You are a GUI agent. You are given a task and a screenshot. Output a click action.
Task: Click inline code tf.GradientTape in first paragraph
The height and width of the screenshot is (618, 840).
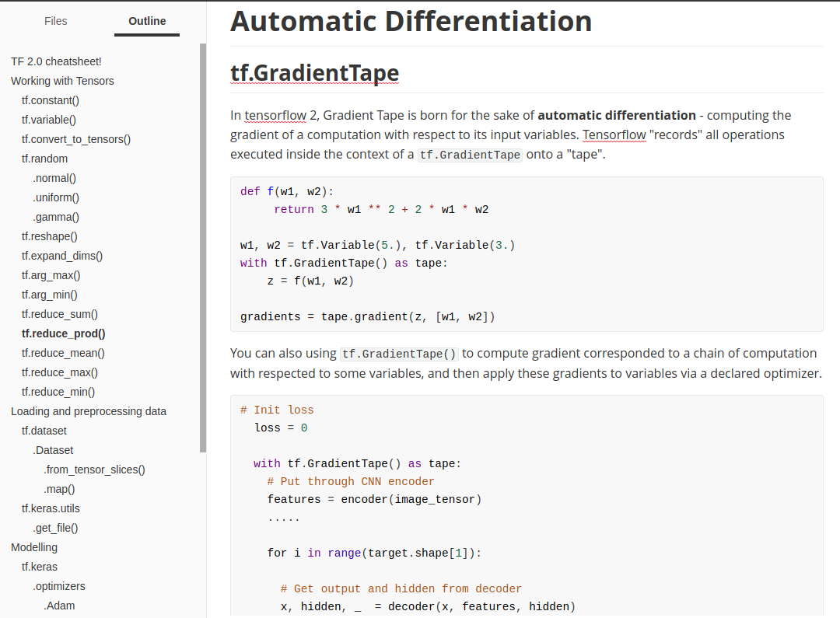point(470,155)
